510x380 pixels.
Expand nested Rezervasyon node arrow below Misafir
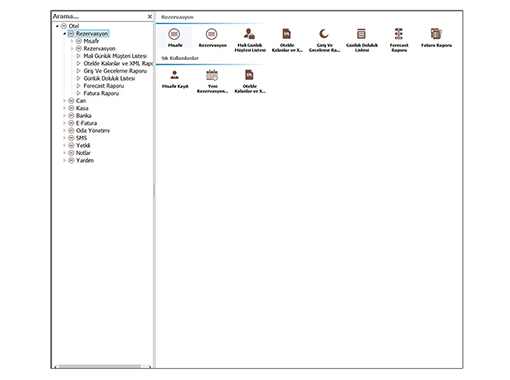click(x=72, y=49)
